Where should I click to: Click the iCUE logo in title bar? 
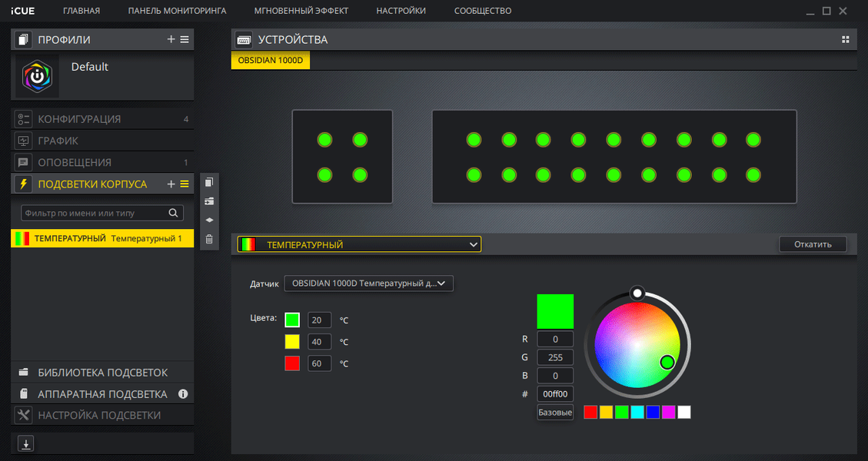[23, 11]
